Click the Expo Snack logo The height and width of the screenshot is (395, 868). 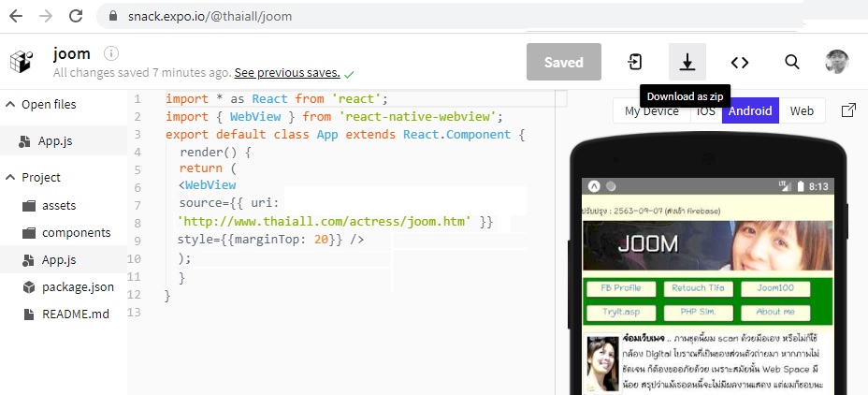[x=22, y=62]
